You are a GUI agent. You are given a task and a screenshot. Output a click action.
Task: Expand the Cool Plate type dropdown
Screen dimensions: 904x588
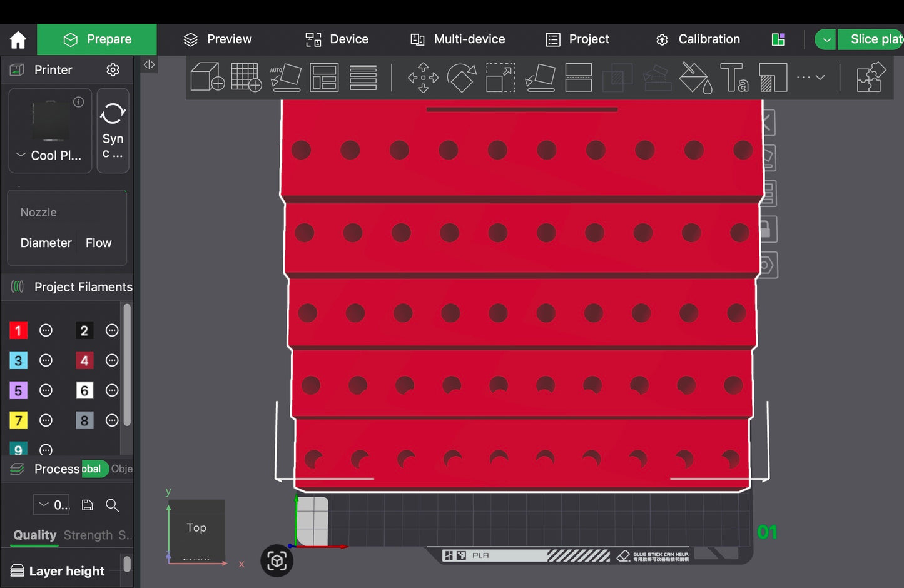click(x=21, y=155)
